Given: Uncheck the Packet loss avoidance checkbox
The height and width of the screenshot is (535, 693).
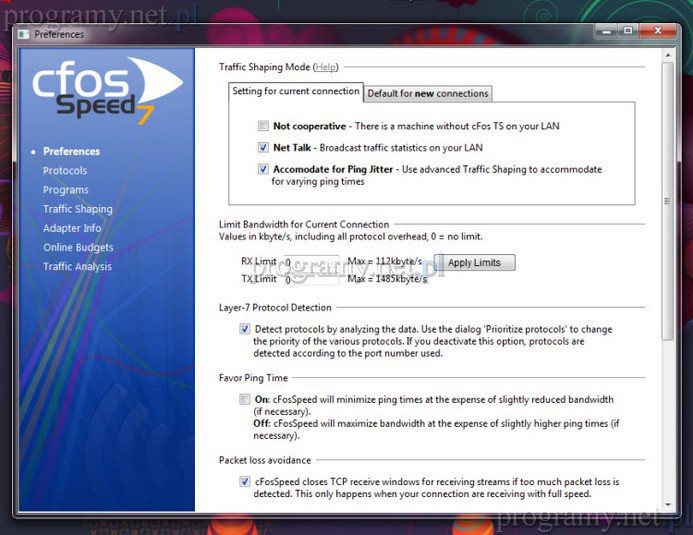Looking at the screenshot, I should [x=245, y=481].
